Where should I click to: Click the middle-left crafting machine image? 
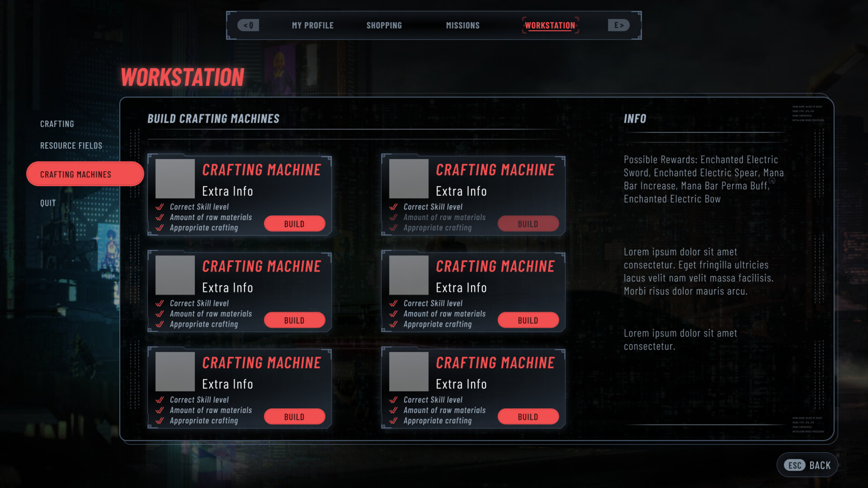pyautogui.click(x=175, y=275)
